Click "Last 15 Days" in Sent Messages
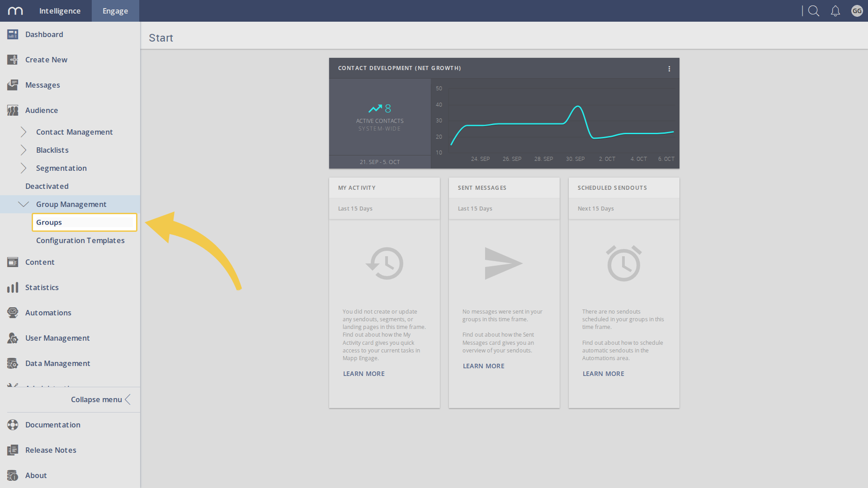Screen dimensions: 868x488 click(x=475, y=209)
